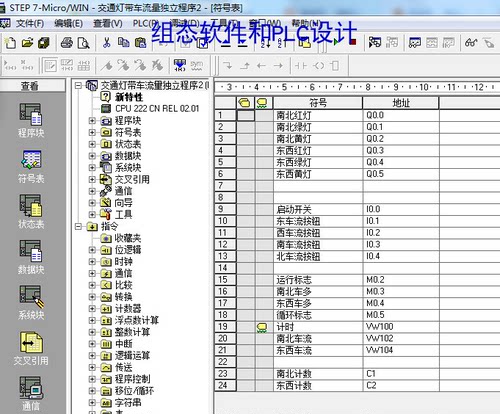Click the 查看 panel header
Image resolution: width=500 pixels, height=414 pixels.
pyautogui.click(x=32, y=86)
